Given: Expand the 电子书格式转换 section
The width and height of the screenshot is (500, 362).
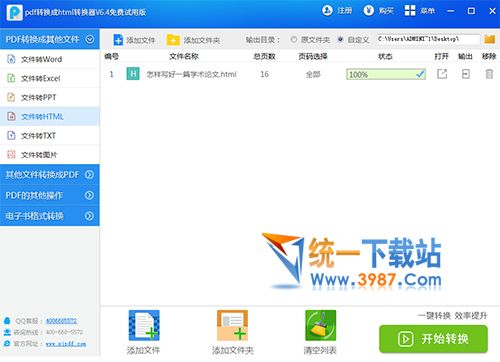Looking at the screenshot, I should pyautogui.click(x=89, y=216).
